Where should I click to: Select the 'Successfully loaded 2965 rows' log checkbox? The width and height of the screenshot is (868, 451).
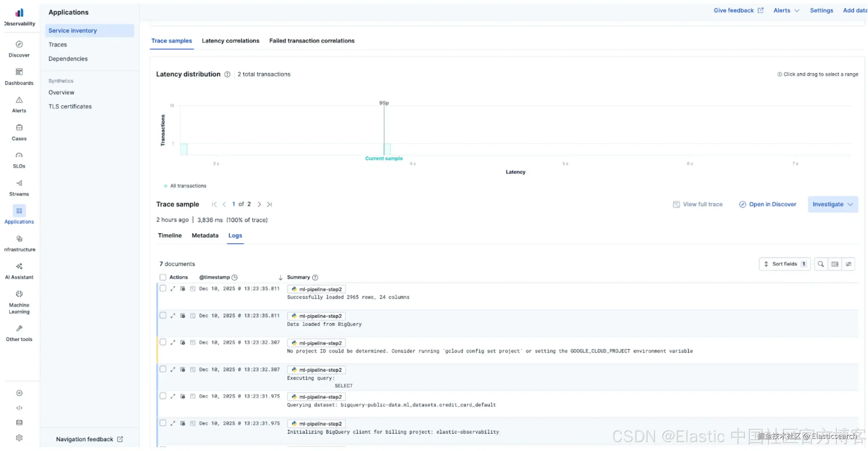pos(163,289)
